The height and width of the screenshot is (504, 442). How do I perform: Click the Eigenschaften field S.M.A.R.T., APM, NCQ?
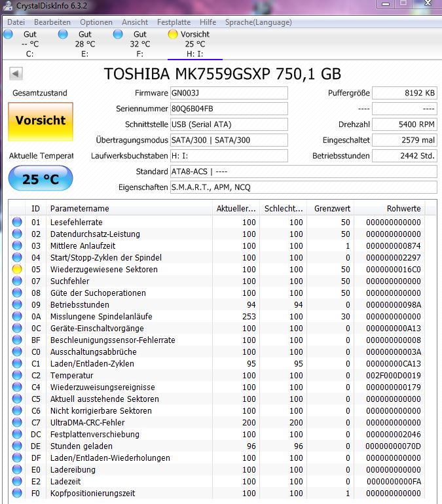[303, 187]
